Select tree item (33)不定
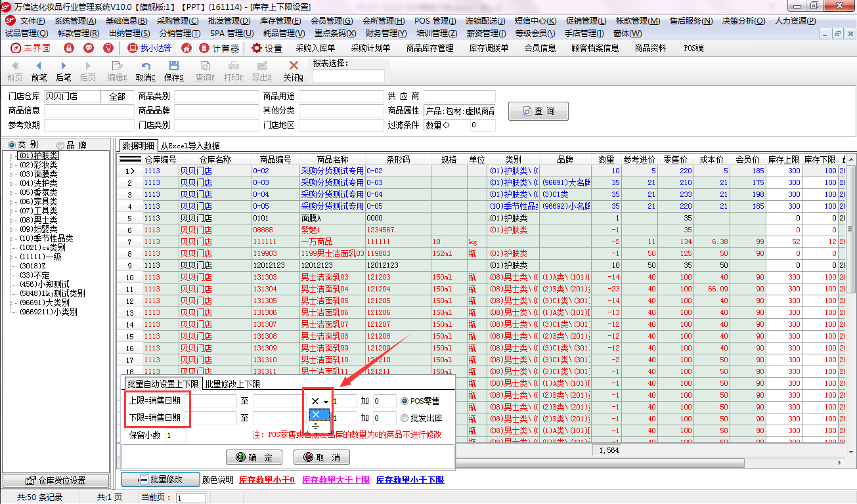Image resolution: width=857 pixels, height=504 pixels. [36, 275]
